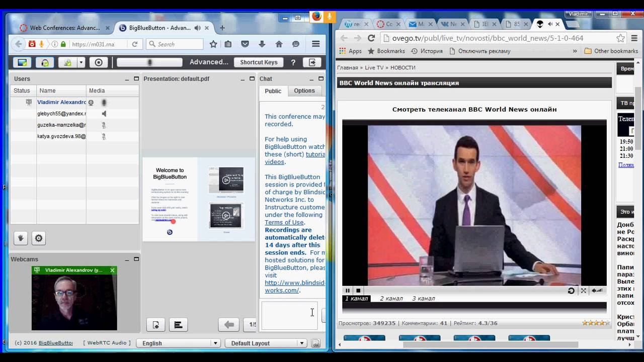
Task: Switch to 2 канал stream
Action: tap(391, 299)
